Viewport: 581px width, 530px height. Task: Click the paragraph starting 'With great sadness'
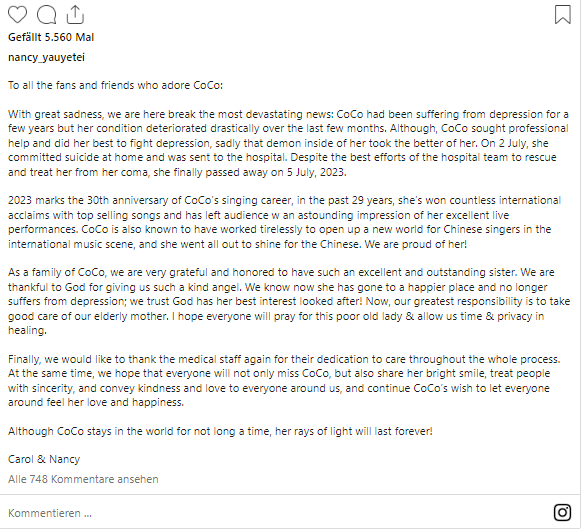(x=288, y=143)
